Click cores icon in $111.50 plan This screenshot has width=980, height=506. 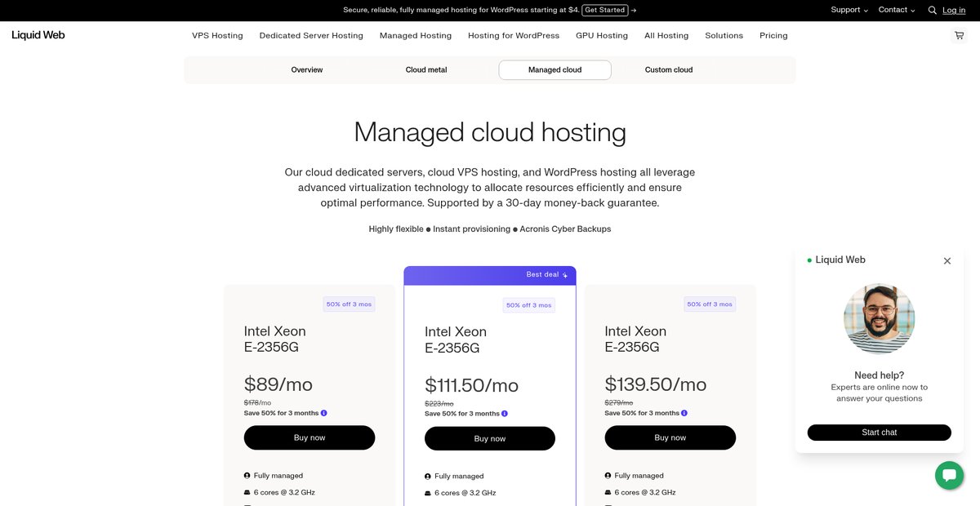(428, 493)
